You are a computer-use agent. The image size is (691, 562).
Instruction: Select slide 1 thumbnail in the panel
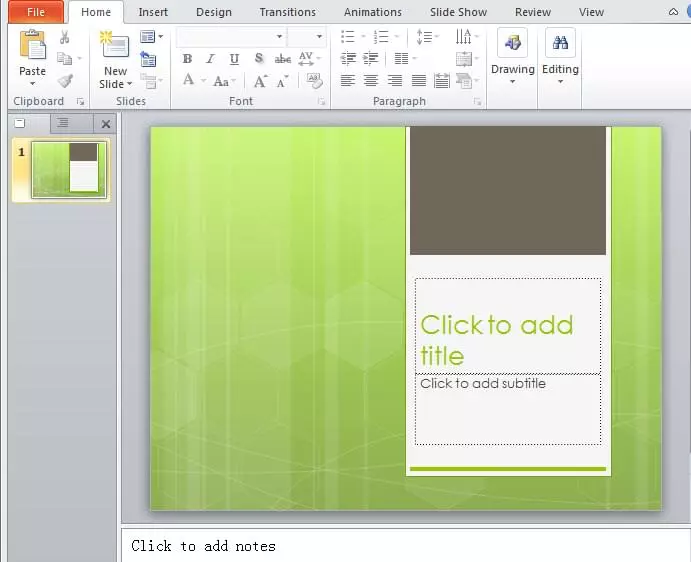tap(69, 169)
